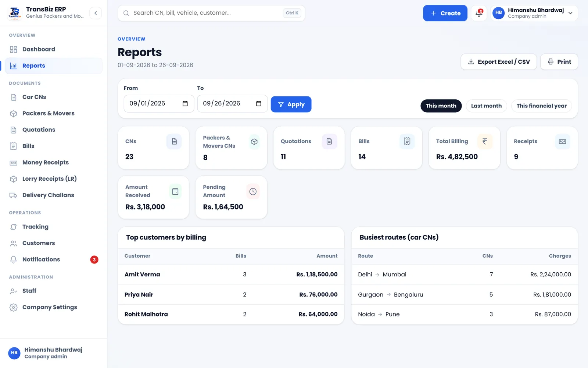The height and width of the screenshot is (368, 588).
Task: Select the This financial year filter
Action: pos(541,106)
